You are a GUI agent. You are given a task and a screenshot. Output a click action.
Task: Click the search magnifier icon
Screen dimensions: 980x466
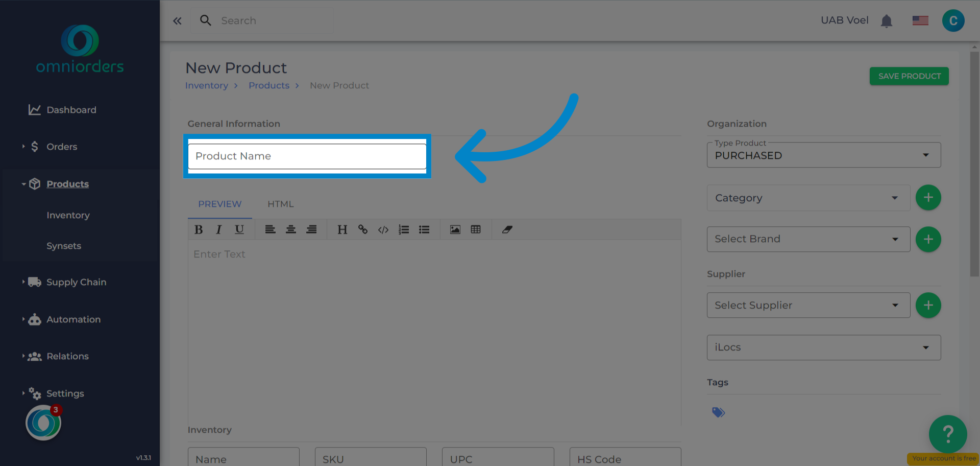206,20
